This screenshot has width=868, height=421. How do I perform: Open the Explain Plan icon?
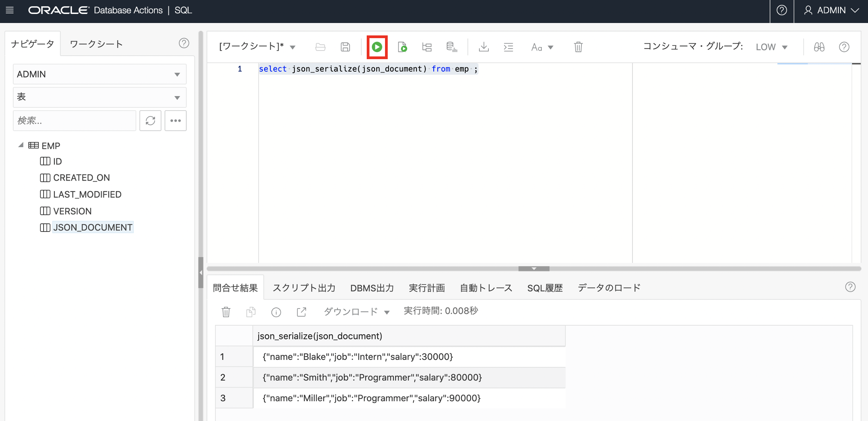click(427, 47)
